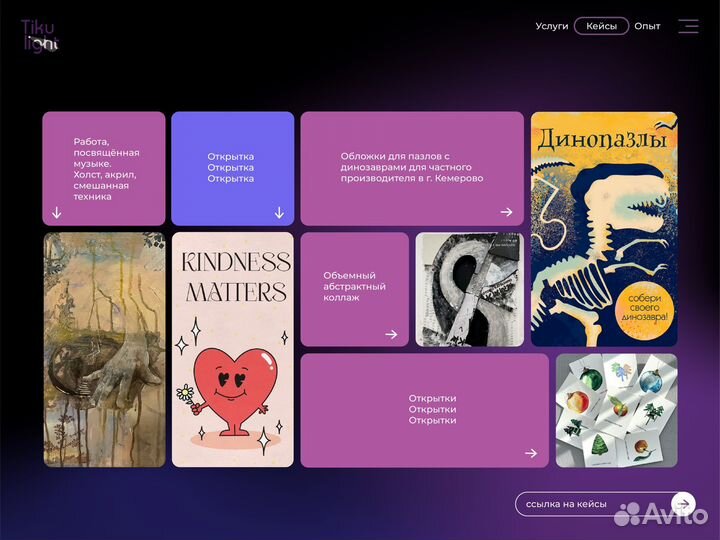Click down arrow on music artwork card
Screen dimensions: 720x540
click(57, 212)
